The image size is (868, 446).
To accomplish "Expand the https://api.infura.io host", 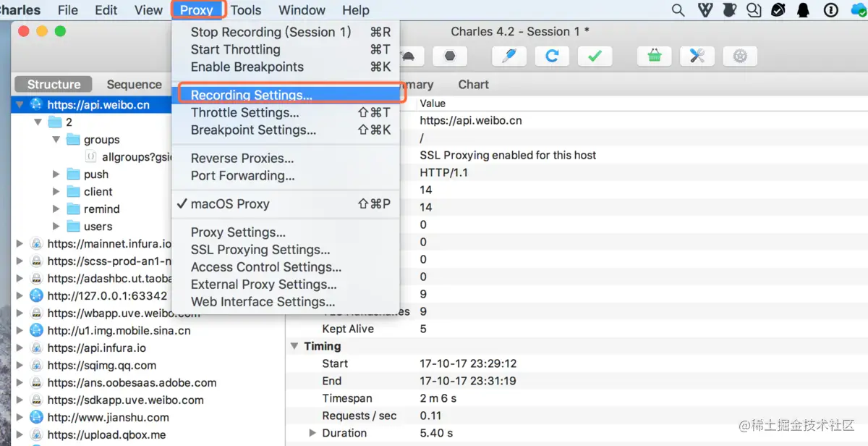I will [20, 348].
